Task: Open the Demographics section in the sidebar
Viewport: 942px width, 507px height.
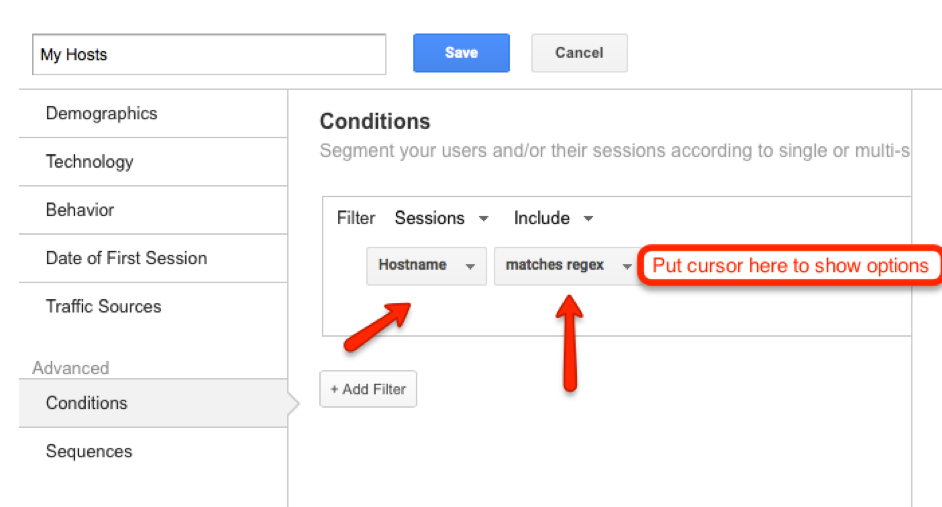Action: 101,113
